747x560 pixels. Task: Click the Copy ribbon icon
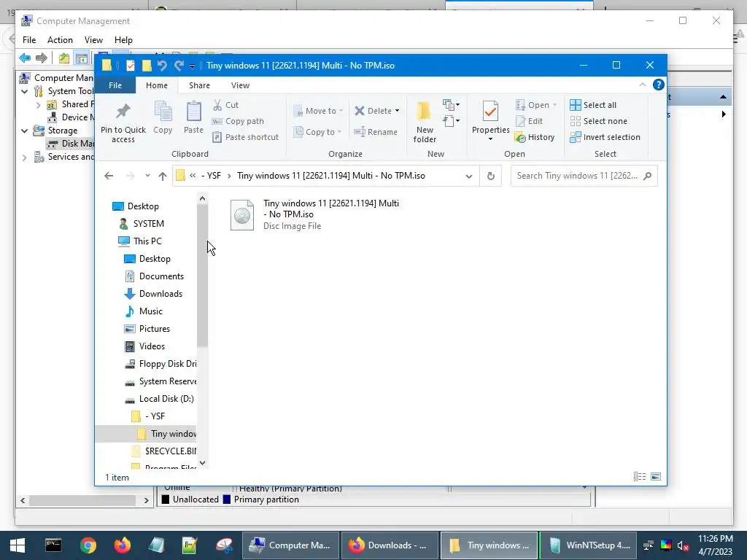[x=163, y=112]
